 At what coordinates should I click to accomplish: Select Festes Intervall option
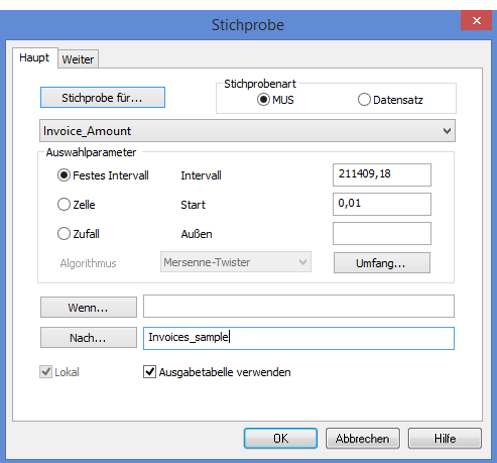[64, 175]
